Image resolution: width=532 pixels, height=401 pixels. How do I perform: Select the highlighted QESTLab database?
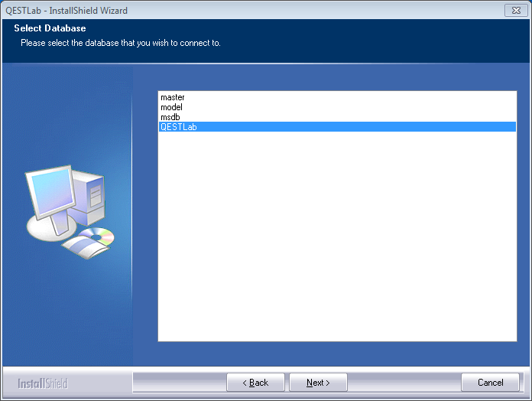coord(179,127)
